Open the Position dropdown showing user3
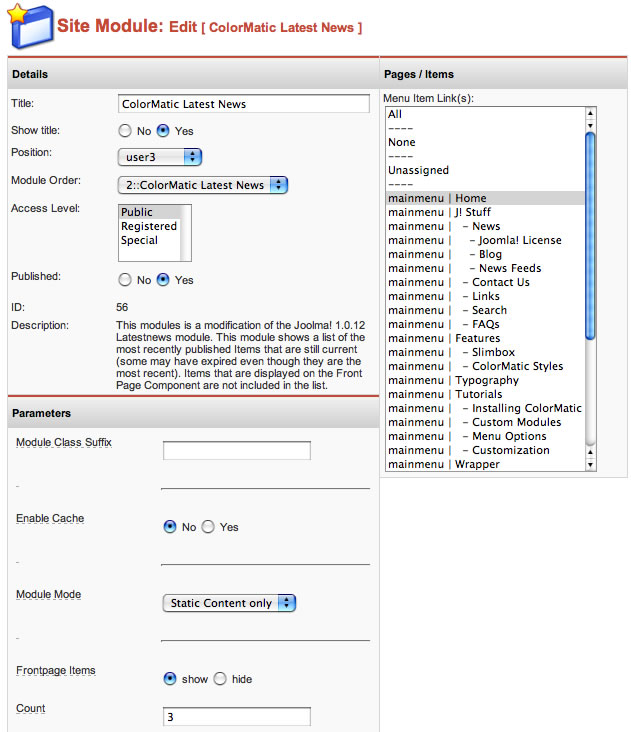The width and height of the screenshot is (631, 732). click(160, 157)
